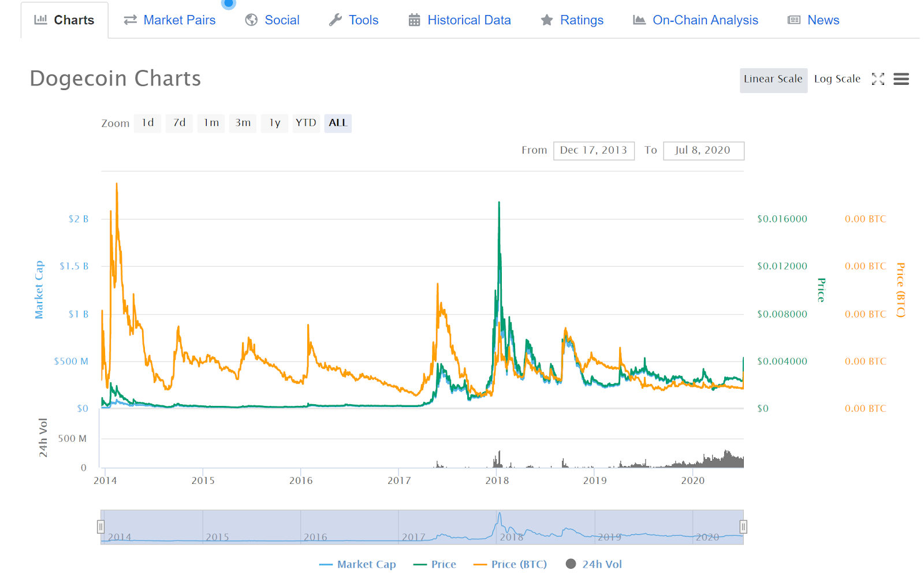Viewport: 924px width, 574px height.
Task: Set zoom range to 7d
Action: pos(180,123)
